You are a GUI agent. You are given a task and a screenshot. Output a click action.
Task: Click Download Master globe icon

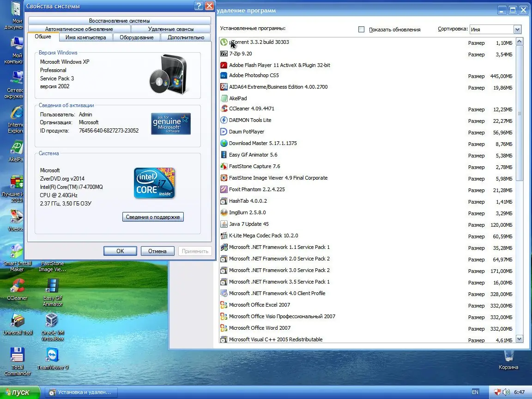click(x=224, y=143)
